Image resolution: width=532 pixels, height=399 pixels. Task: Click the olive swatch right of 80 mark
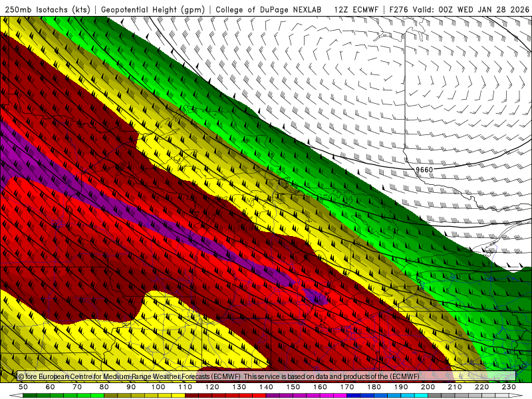[110, 396]
